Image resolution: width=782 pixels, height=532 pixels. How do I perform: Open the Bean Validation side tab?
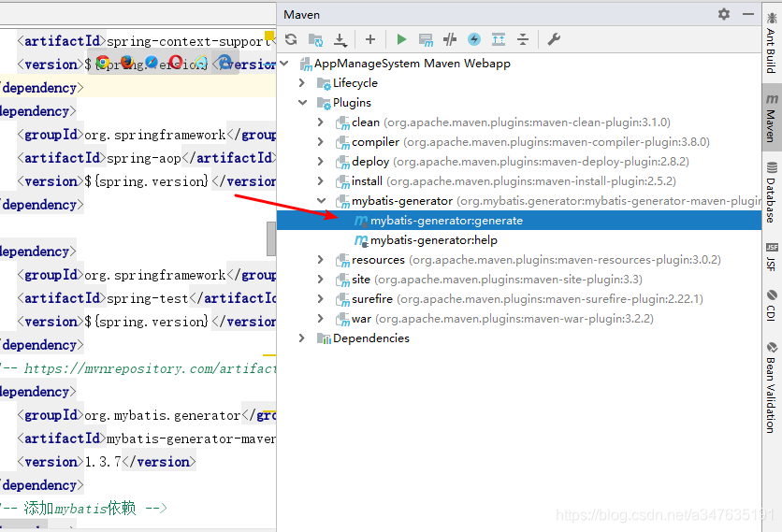click(772, 387)
